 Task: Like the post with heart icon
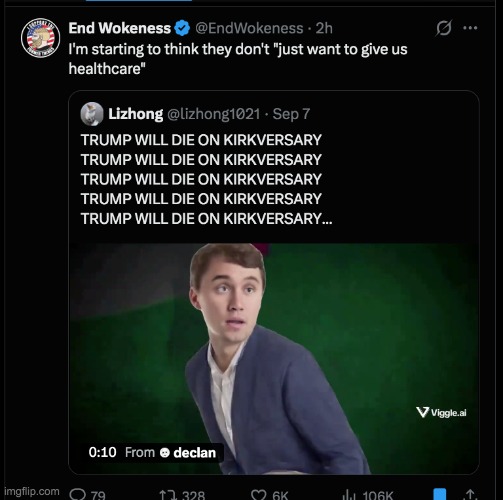[x=259, y=495]
